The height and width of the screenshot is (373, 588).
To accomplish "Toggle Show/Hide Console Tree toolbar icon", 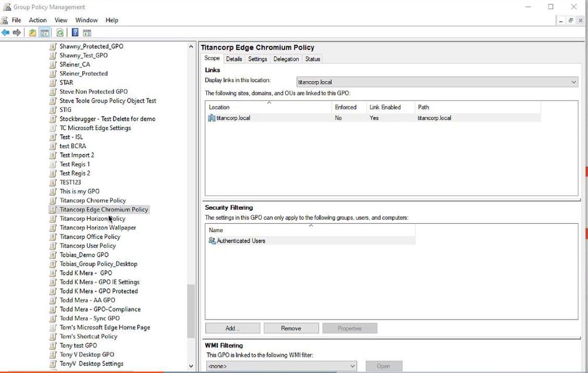I will (x=45, y=33).
